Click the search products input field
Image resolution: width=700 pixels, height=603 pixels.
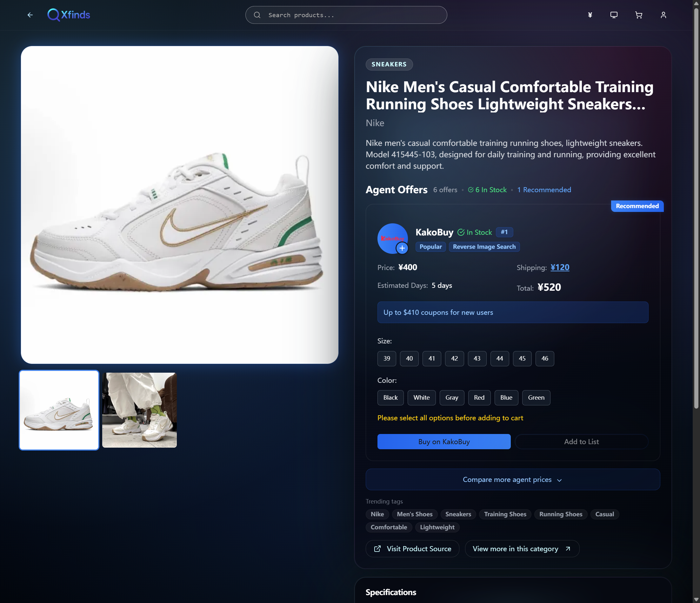pos(346,15)
